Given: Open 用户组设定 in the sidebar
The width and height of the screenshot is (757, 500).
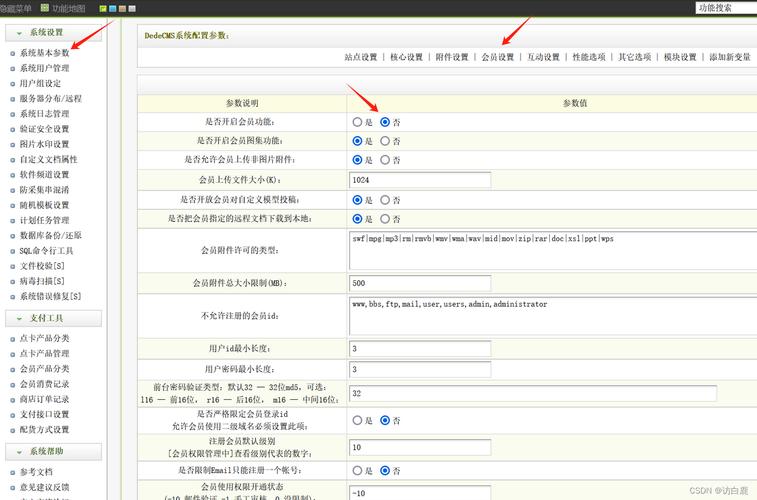Looking at the screenshot, I should [40, 83].
